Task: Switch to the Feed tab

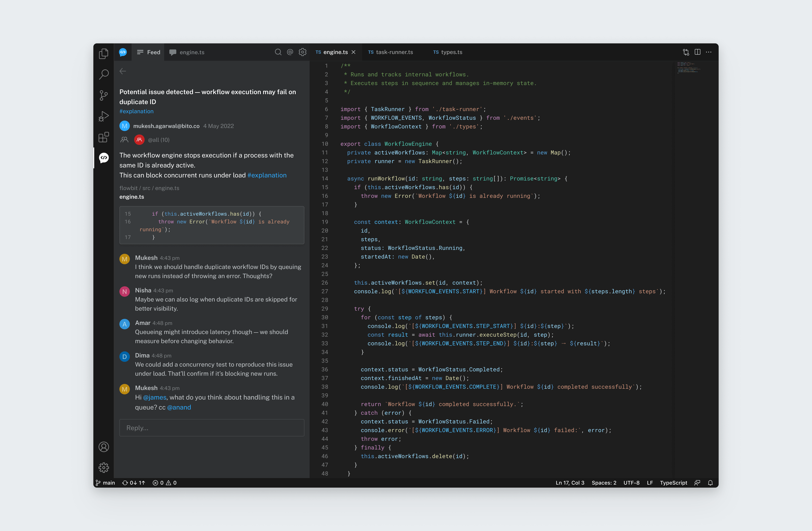Action: pyautogui.click(x=149, y=52)
